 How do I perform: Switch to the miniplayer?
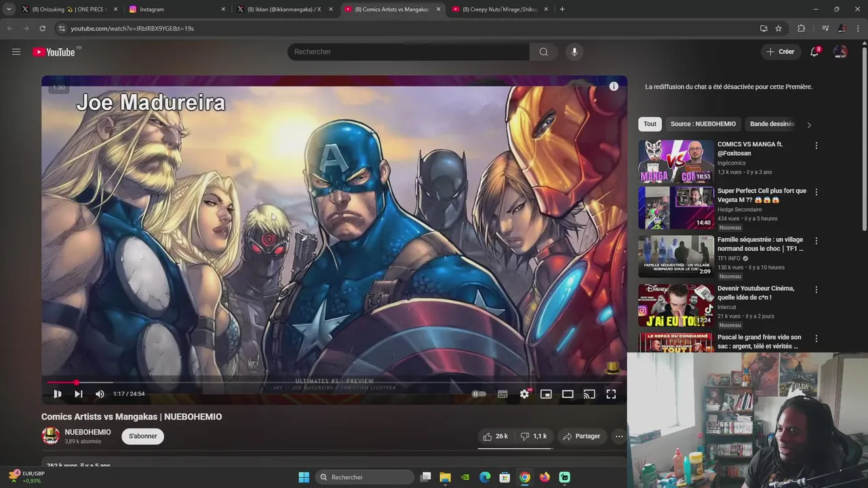546,394
